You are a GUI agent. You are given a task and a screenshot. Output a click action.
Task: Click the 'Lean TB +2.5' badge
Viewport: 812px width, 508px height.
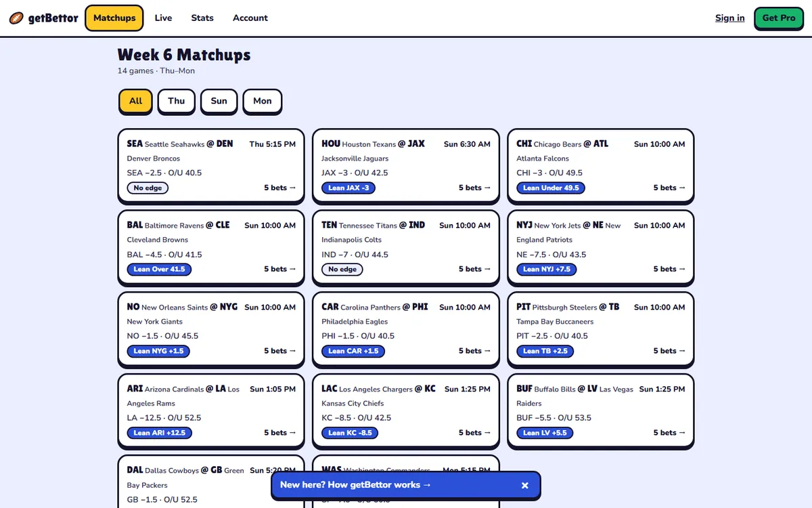pyautogui.click(x=545, y=351)
